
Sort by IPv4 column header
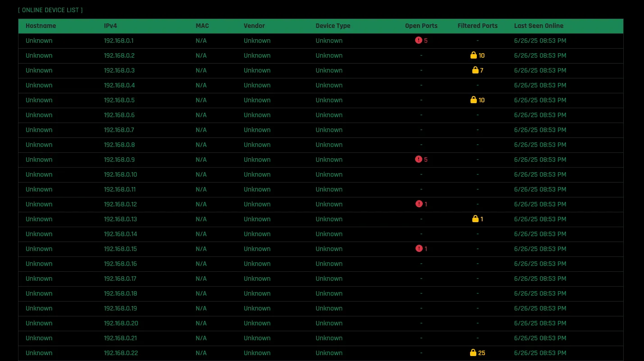point(110,26)
